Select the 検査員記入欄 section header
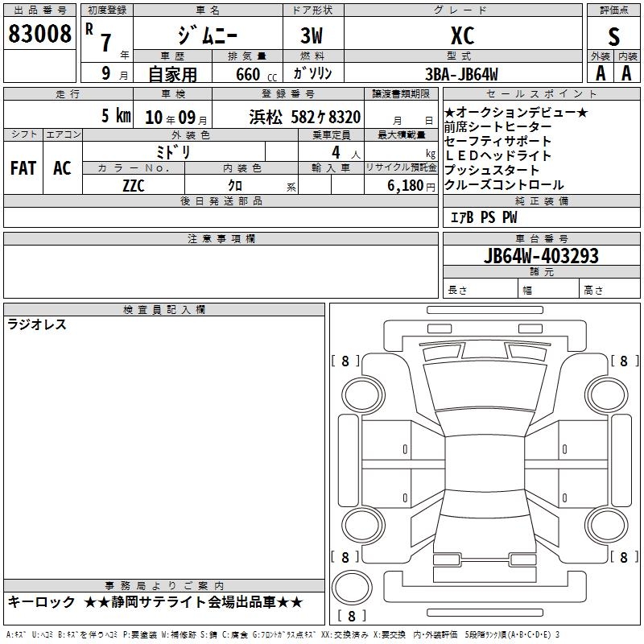The image size is (644, 644). tap(164, 310)
